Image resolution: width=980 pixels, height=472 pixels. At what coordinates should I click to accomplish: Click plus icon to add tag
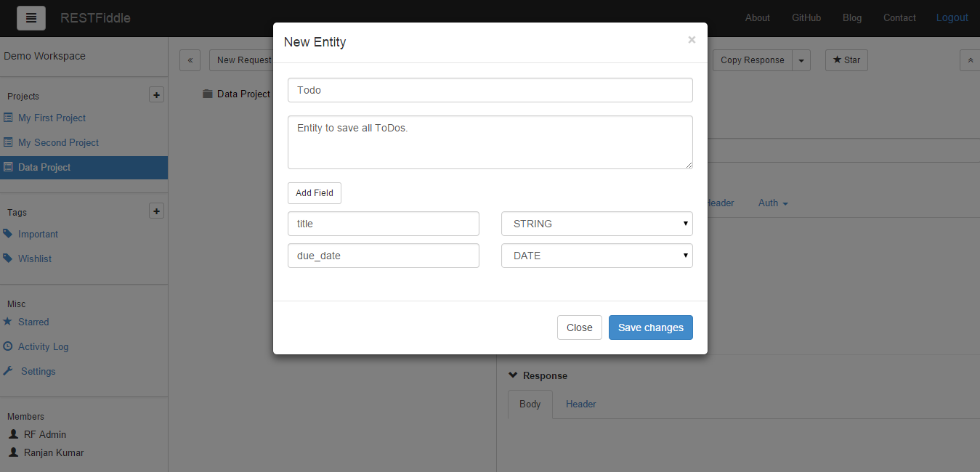point(156,211)
